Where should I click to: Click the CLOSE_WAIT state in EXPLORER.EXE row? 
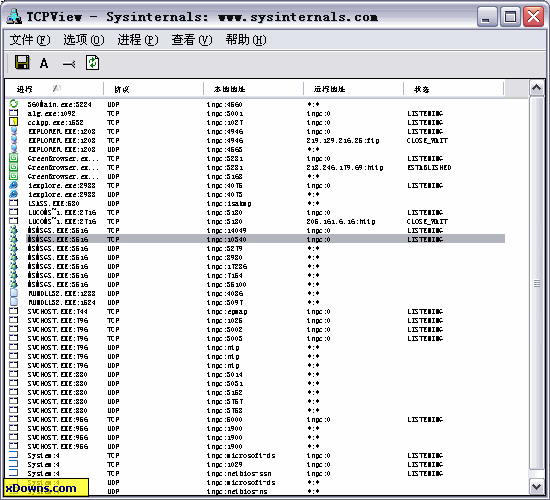(x=427, y=140)
